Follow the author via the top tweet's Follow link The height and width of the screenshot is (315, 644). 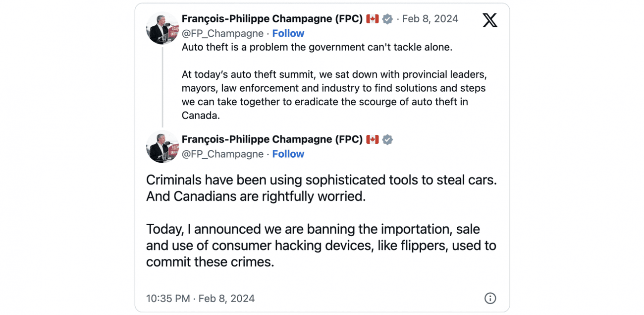pos(288,33)
